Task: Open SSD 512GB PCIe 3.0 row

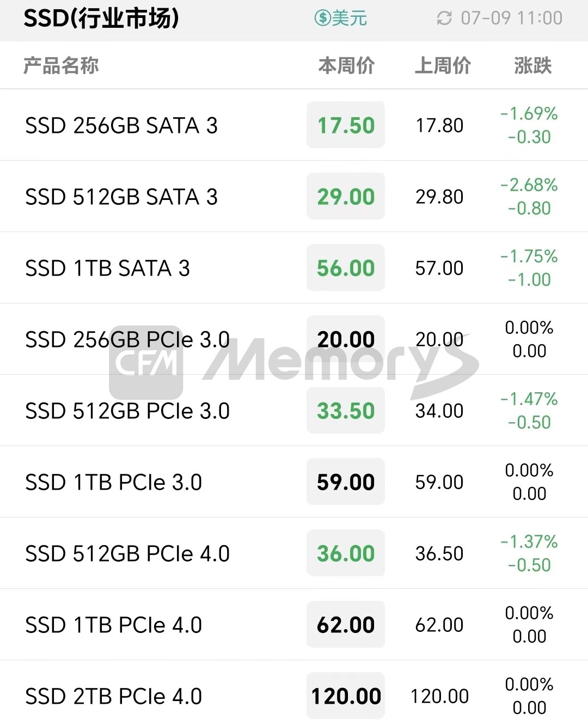Action: (x=294, y=410)
